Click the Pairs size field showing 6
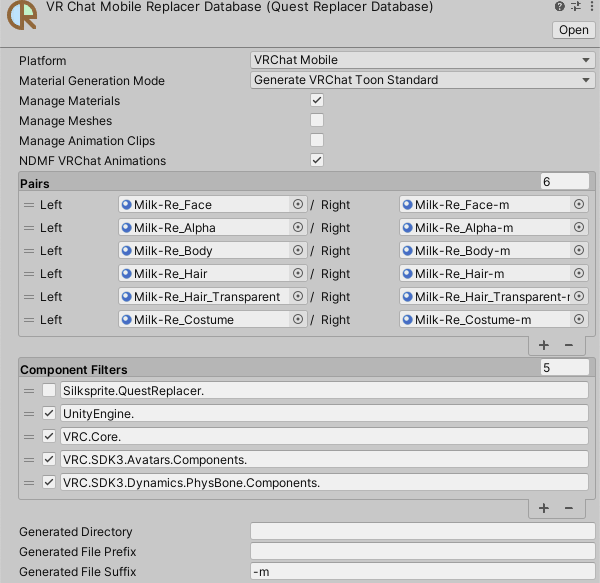 (564, 182)
